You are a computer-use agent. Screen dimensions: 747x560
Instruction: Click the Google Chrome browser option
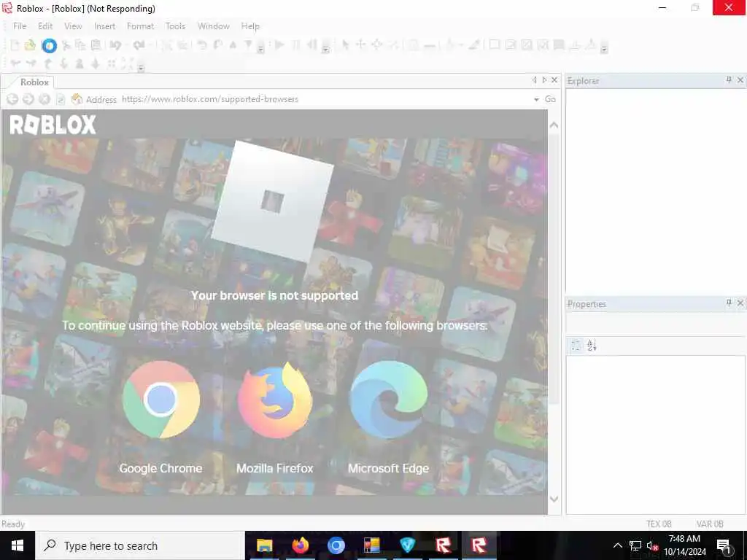pos(160,418)
